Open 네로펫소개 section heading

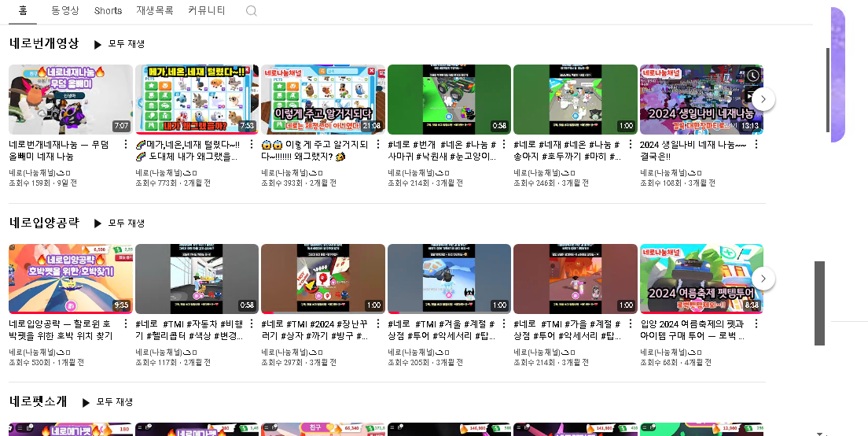[x=39, y=401]
